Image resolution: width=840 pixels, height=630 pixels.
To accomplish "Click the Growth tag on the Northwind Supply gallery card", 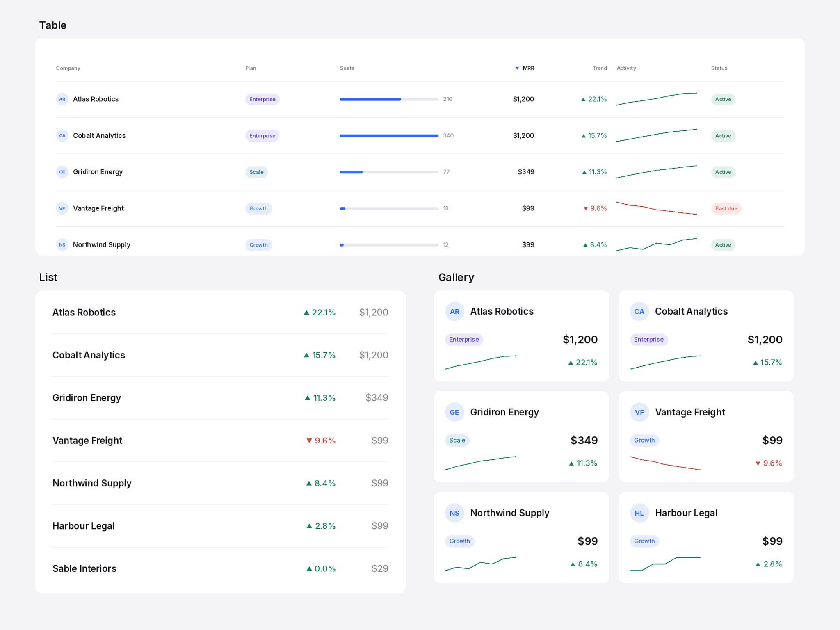I will click(x=459, y=541).
